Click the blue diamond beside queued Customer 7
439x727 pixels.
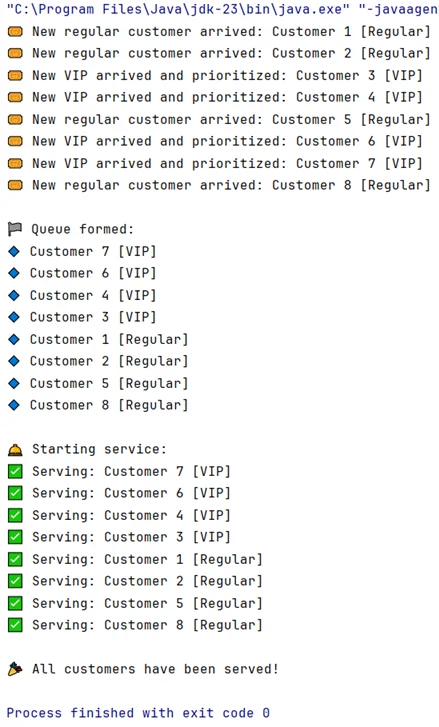[14, 251]
